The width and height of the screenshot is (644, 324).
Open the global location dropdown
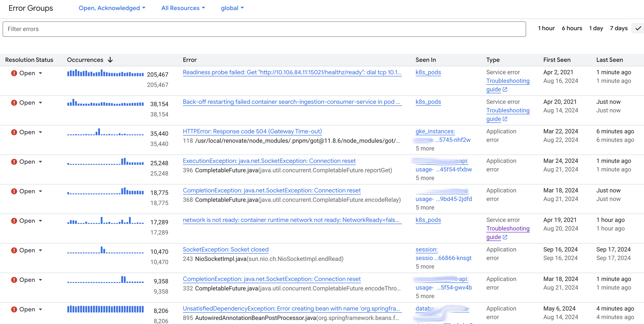[232, 8]
